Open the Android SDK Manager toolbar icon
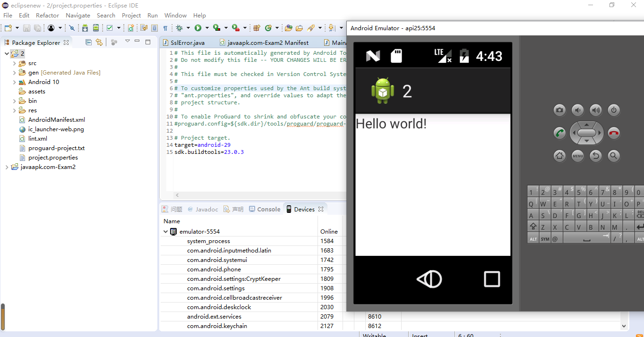This screenshot has width=644, height=337. point(85,28)
